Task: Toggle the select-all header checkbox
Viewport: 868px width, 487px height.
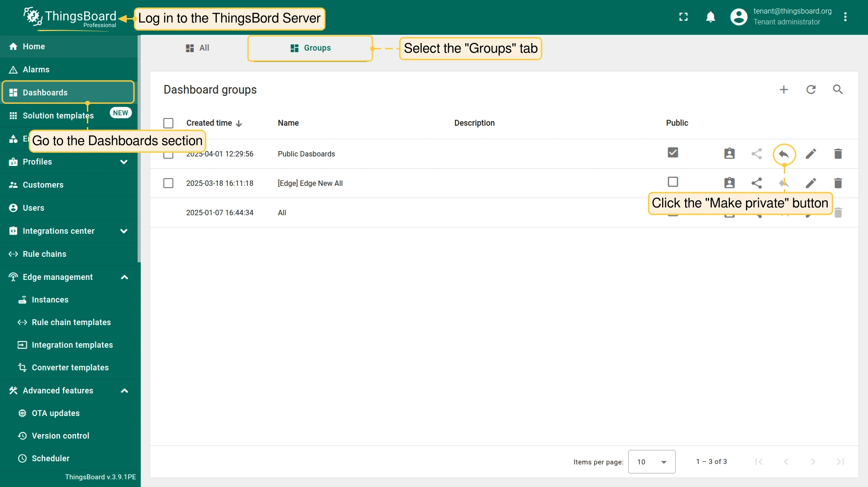Action: coord(168,123)
